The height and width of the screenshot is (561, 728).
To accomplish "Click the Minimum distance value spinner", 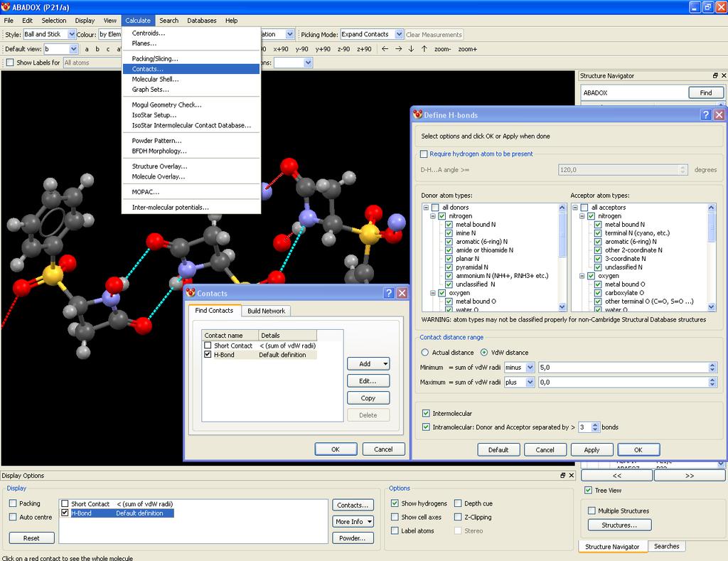I will 712,367.
